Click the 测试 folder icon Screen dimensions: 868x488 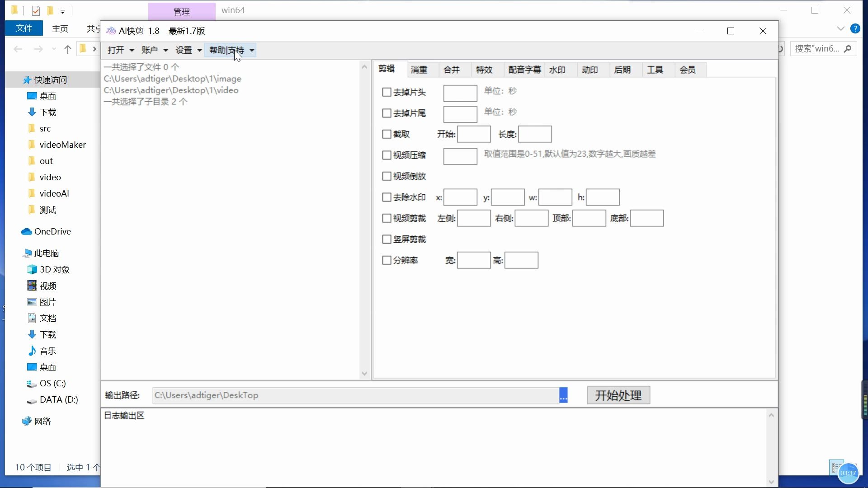pos(32,210)
